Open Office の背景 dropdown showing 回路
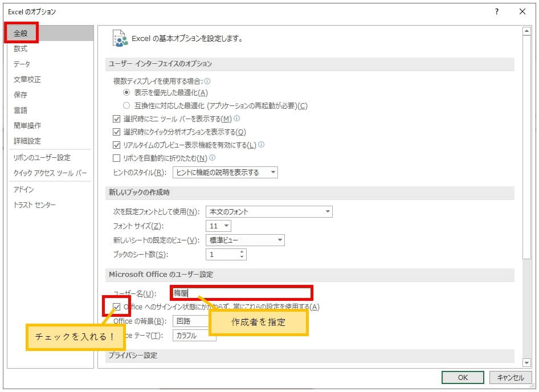This screenshot has height=392, width=539. pos(191,321)
